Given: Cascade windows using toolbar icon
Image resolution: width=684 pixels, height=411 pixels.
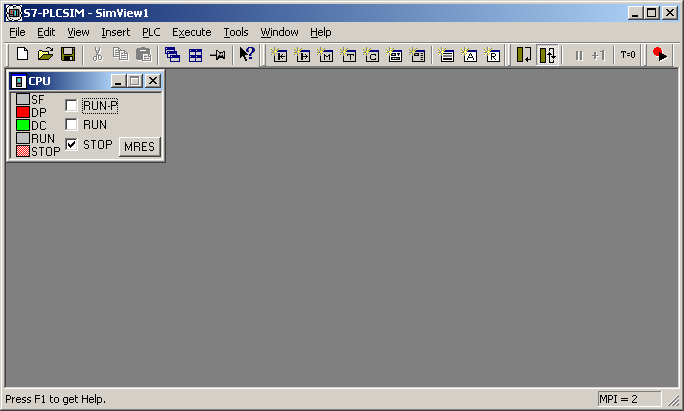Looking at the screenshot, I should (x=172, y=55).
